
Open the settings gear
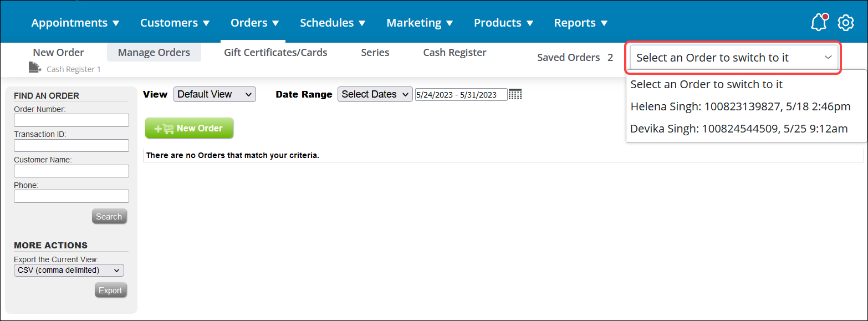click(x=845, y=22)
